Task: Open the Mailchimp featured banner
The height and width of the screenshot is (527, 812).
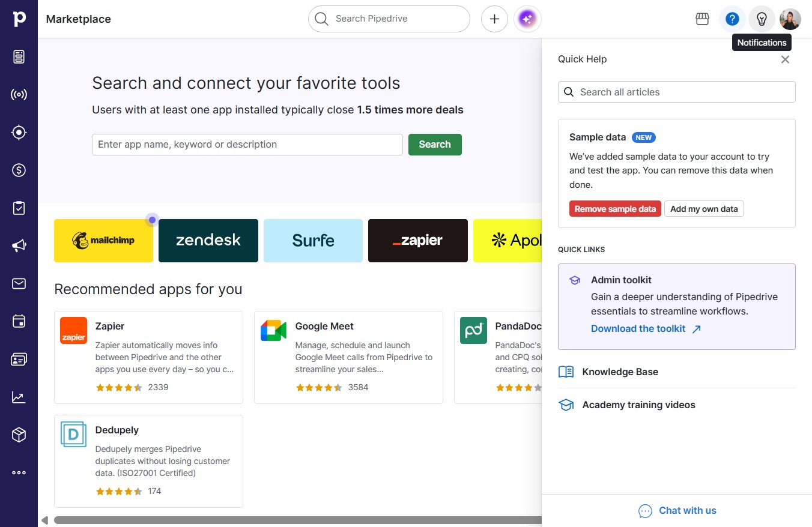Action: [103, 241]
